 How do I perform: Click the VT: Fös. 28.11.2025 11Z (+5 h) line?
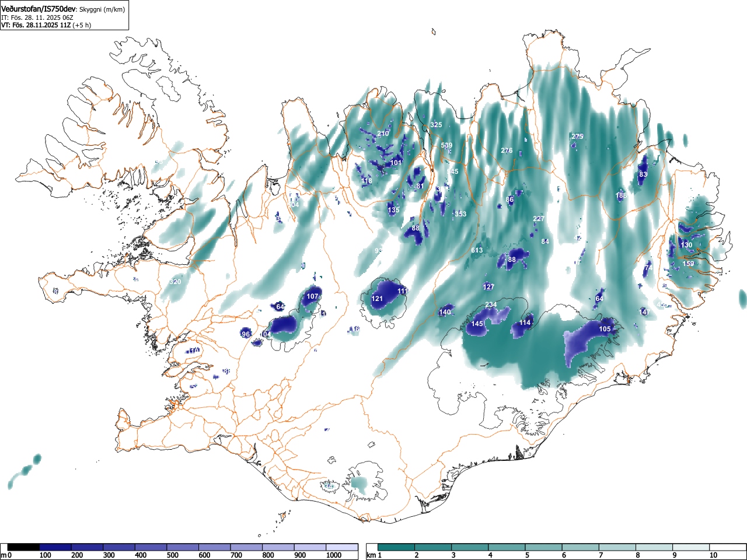coord(46,25)
